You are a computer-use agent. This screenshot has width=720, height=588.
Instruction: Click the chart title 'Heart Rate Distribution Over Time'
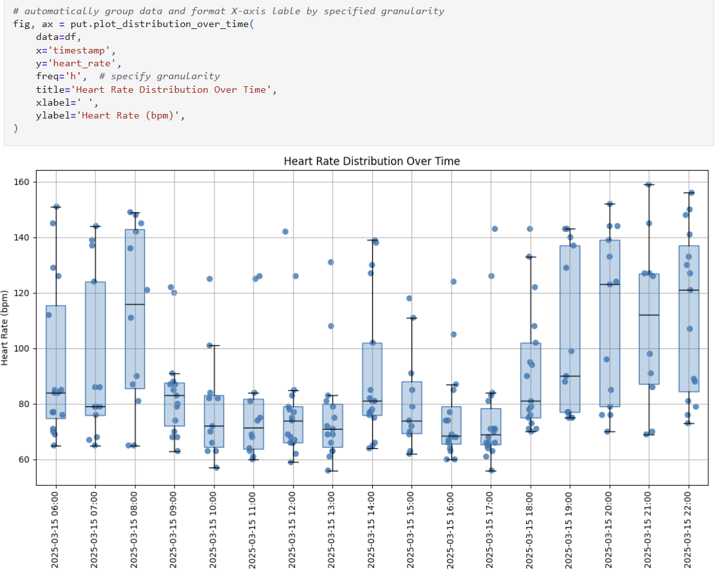click(372, 161)
